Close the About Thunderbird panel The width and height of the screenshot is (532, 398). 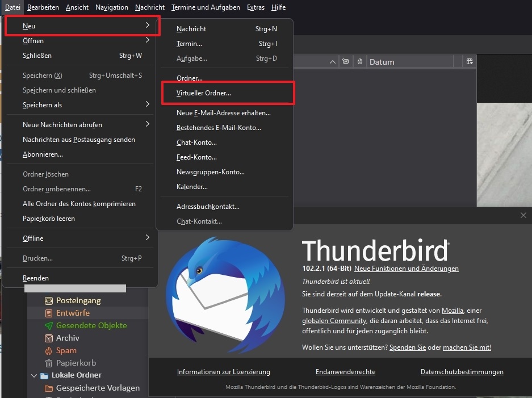523,215
